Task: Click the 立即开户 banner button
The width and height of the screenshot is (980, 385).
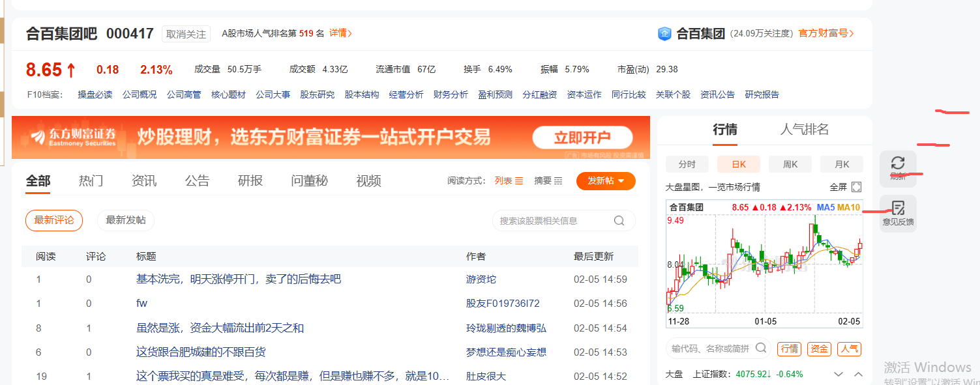Action: (582, 137)
